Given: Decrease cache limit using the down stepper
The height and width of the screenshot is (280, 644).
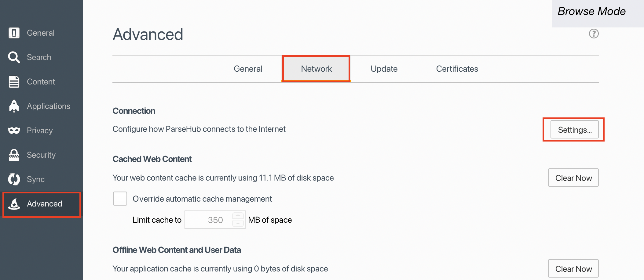Looking at the screenshot, I should click(239, 223).
